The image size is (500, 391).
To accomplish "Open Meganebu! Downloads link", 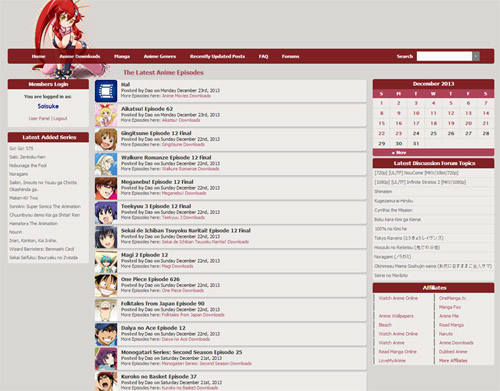I will click(184, 193).
